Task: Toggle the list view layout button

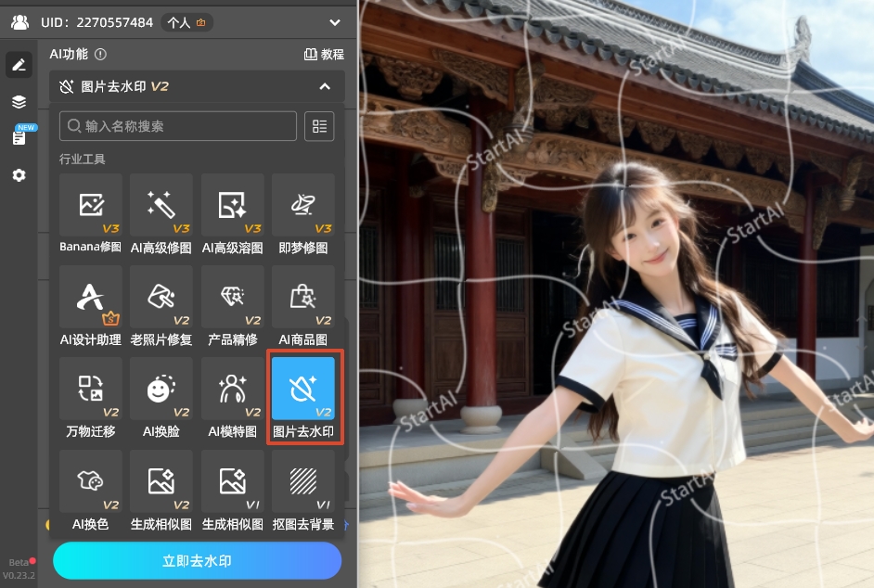Action: pos(319,126)
